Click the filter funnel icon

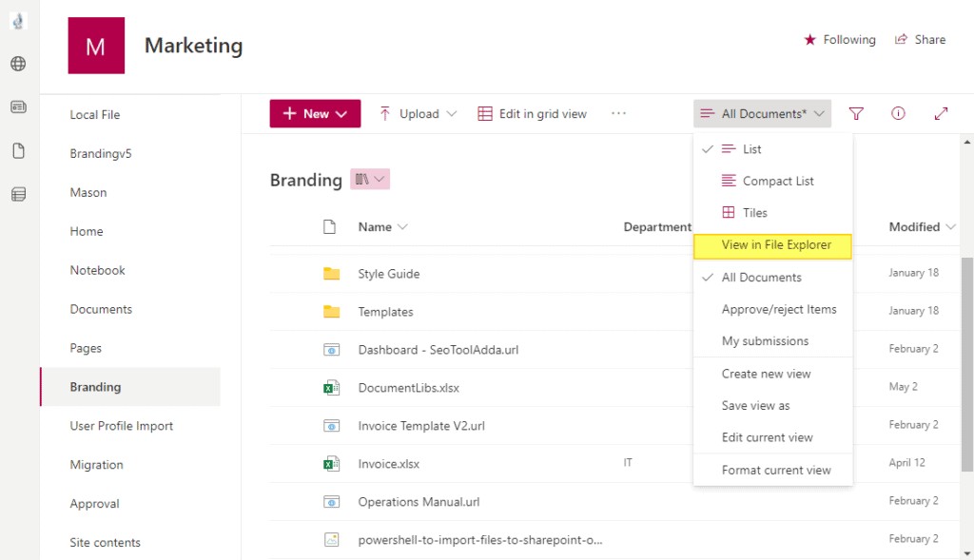point(856,114)
